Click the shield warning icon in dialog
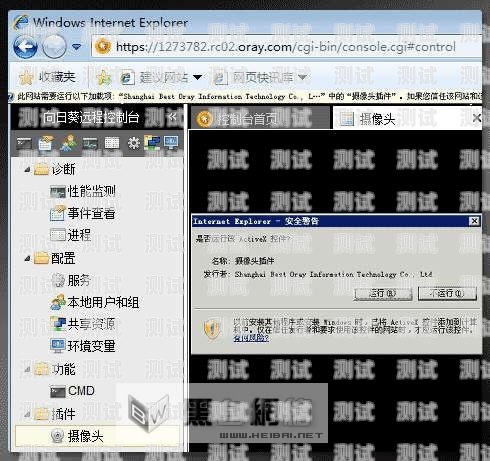 click(212, 329)
